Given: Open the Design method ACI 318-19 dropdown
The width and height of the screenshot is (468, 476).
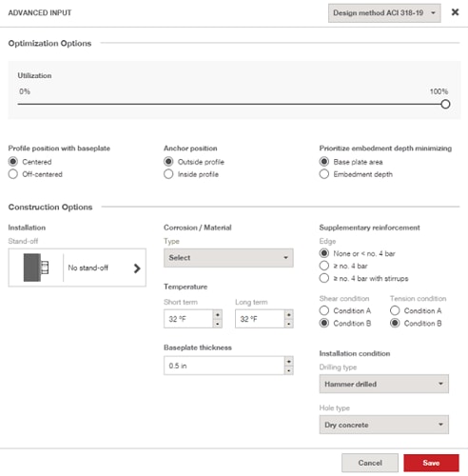Looking at the screenshot, I should pos(384,13).
